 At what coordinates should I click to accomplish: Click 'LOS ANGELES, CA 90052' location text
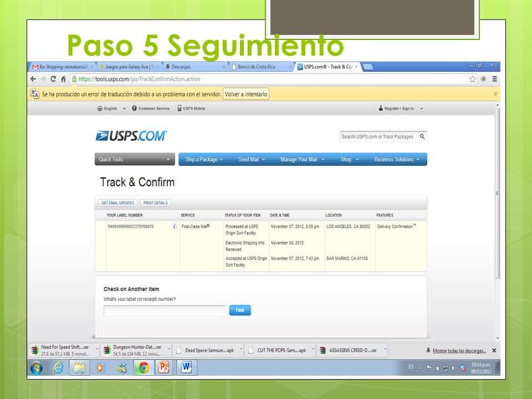pos(348,226)
